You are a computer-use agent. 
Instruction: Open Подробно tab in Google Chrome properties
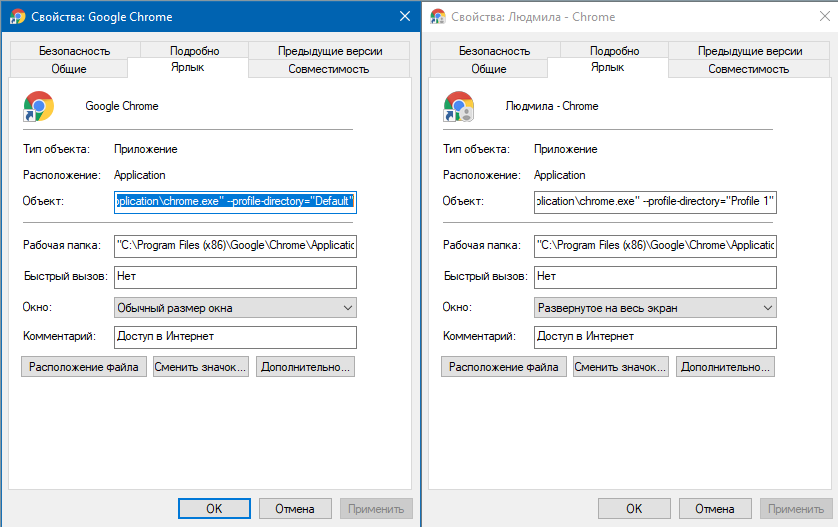coord(195,51)
